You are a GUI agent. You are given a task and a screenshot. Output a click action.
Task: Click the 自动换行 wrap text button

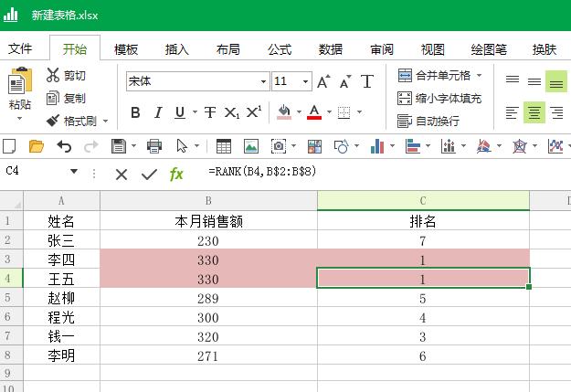pos(428,121)
